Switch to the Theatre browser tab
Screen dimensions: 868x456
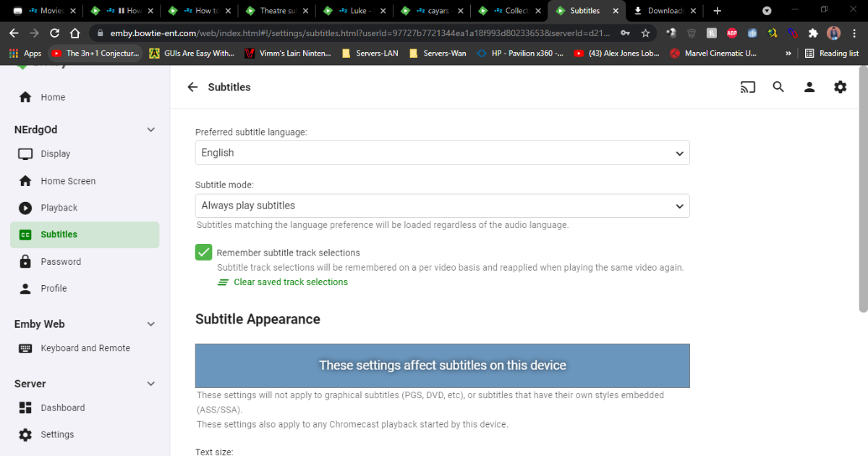[x=278, y=11]
